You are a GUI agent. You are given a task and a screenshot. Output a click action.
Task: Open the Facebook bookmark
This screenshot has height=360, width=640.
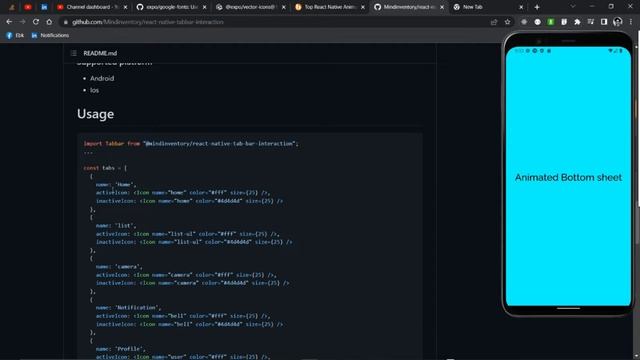pyautogui.click(x=15, y=36)
